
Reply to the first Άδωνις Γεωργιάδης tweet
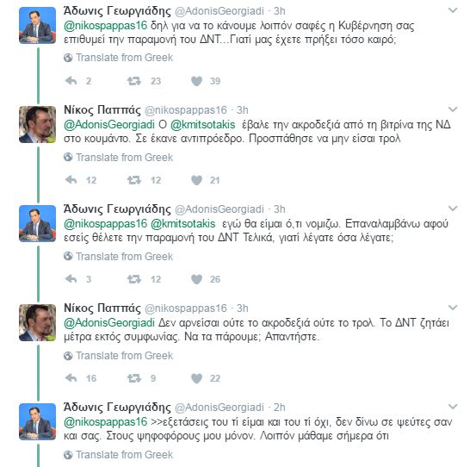(71, 81)
